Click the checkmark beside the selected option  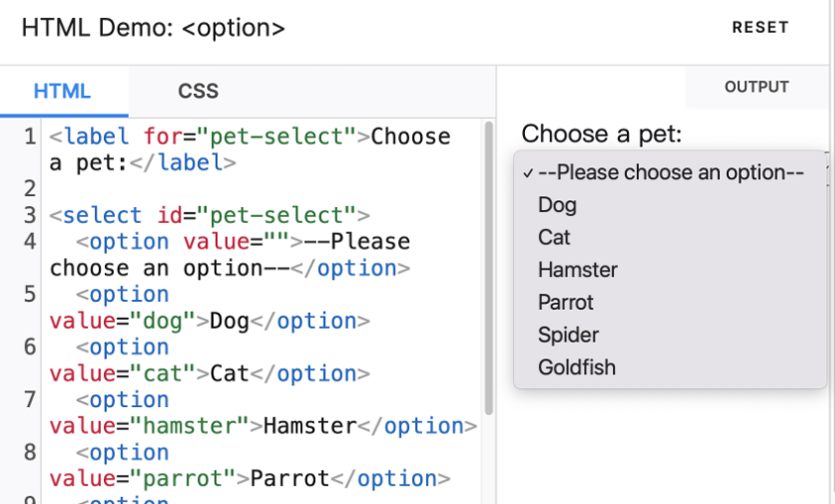click(x=528, y=173)
